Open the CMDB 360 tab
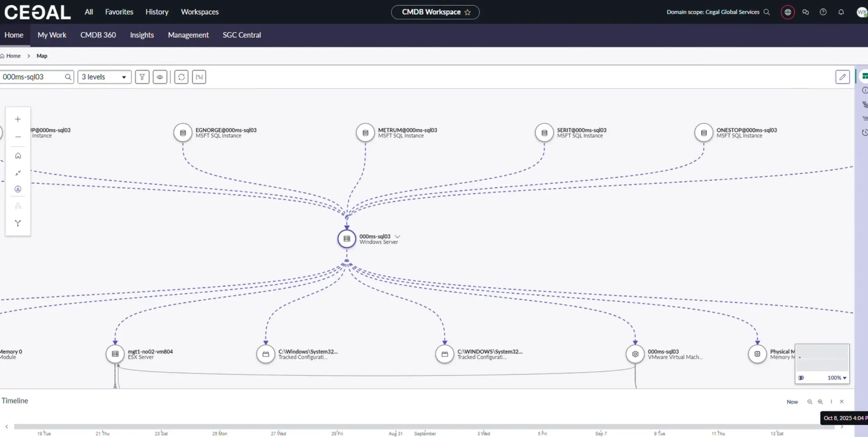The image size is (868, 437). [x=98, y=35]
